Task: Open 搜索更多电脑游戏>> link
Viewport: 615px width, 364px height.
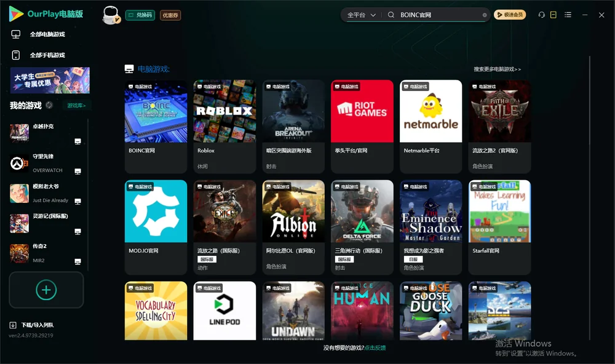Action: 498,69
